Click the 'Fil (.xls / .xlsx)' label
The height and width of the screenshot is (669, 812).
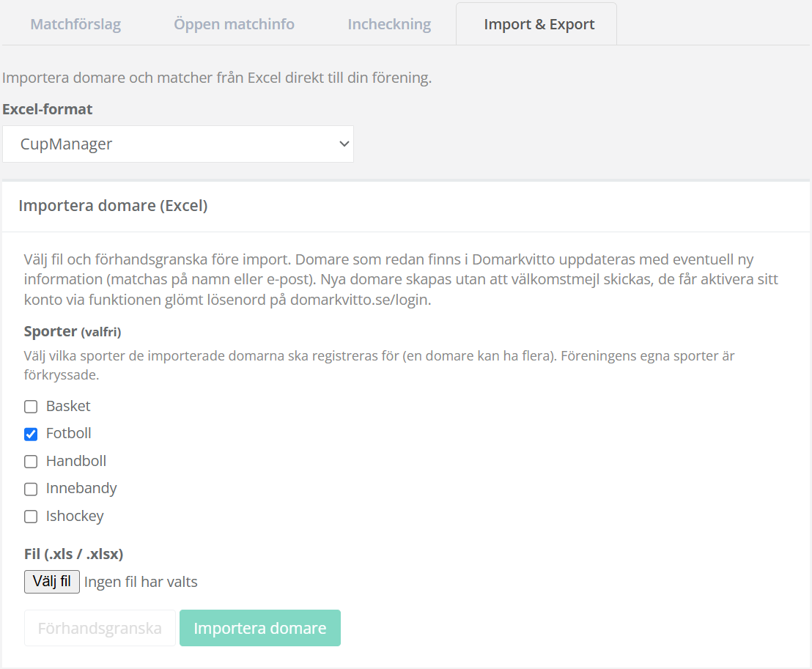(73, 554)
